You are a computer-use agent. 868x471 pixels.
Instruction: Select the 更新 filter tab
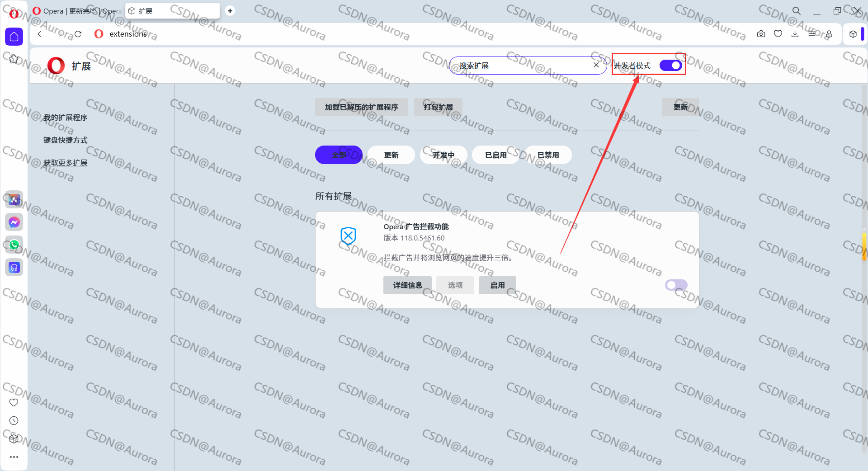[392, 155]
